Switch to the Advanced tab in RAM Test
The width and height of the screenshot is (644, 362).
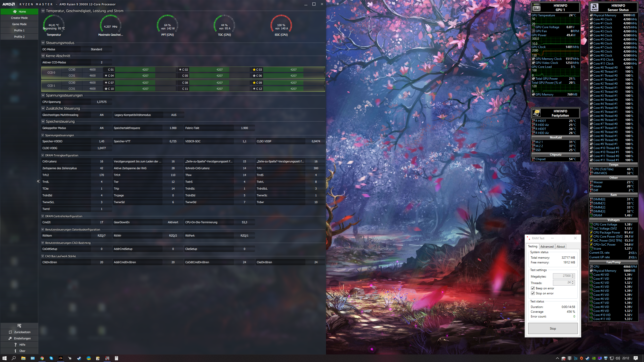pyautogui.click(x=547, y=247)
